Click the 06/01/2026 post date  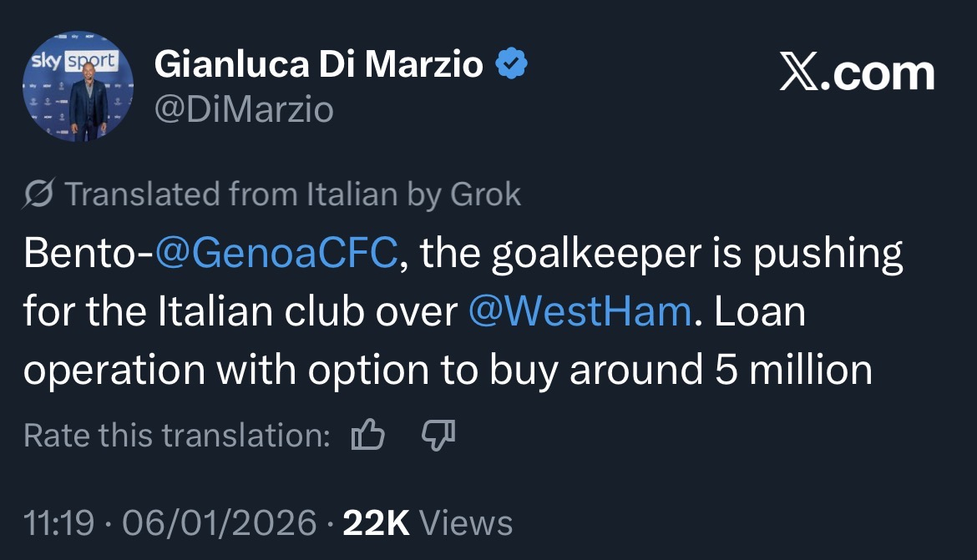pos(220,523)
